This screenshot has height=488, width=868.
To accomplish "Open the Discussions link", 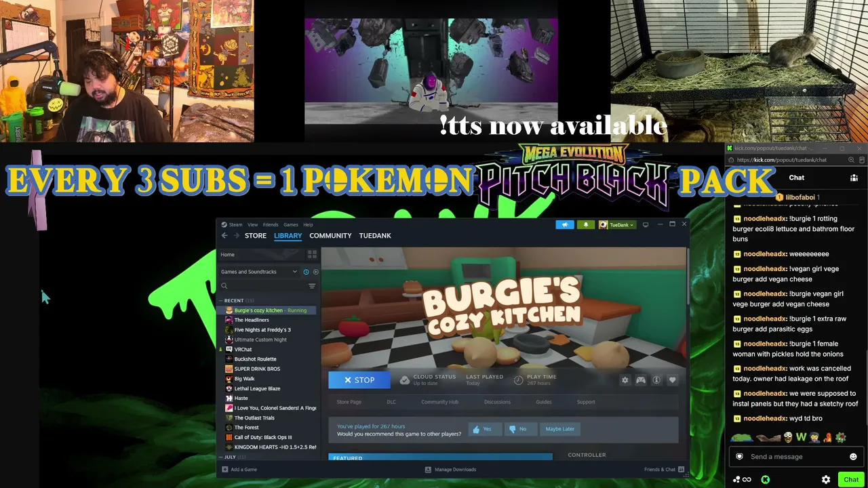I will click(x=497, y=402).
